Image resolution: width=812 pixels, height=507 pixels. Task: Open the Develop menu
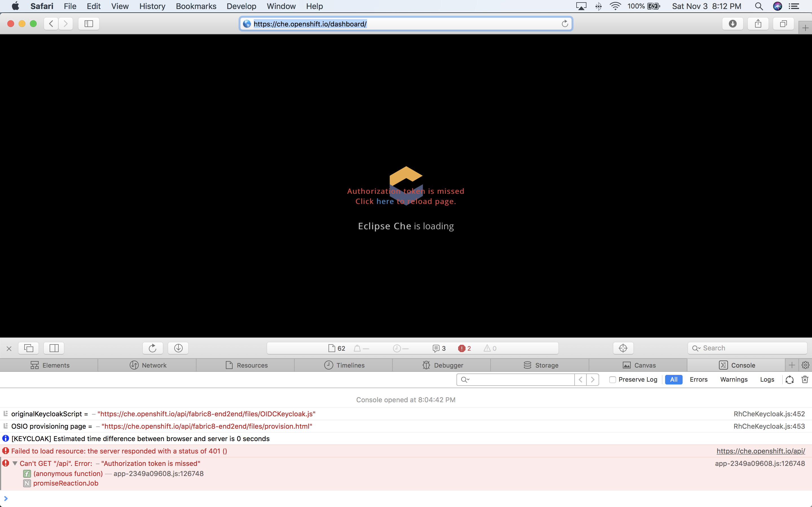point(241,6)
